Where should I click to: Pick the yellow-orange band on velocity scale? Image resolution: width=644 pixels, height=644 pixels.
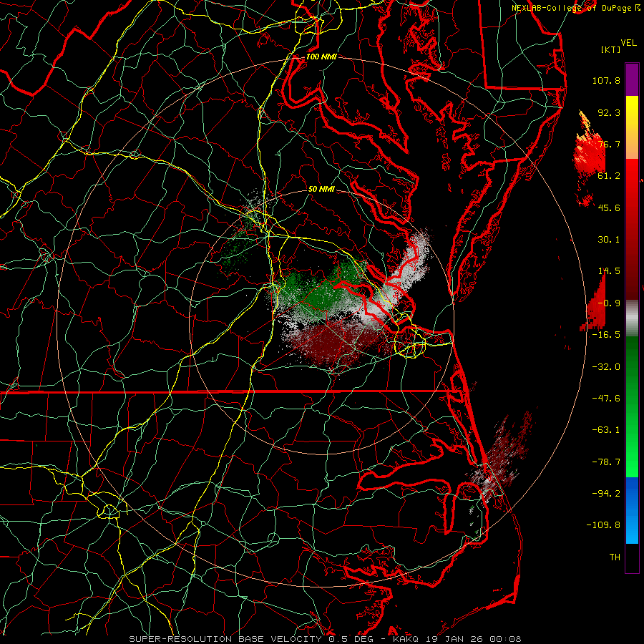(x=632, y=128)
